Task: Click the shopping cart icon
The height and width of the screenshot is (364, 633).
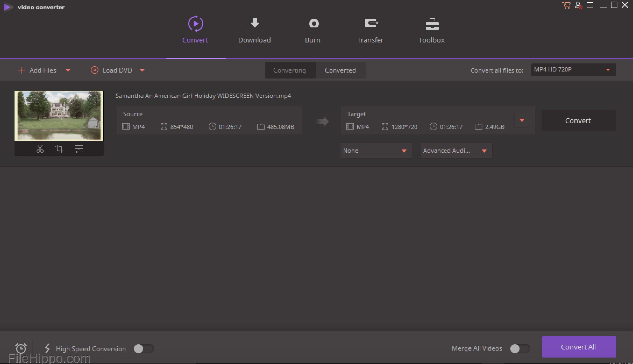Action: click(x=566, y=5)
